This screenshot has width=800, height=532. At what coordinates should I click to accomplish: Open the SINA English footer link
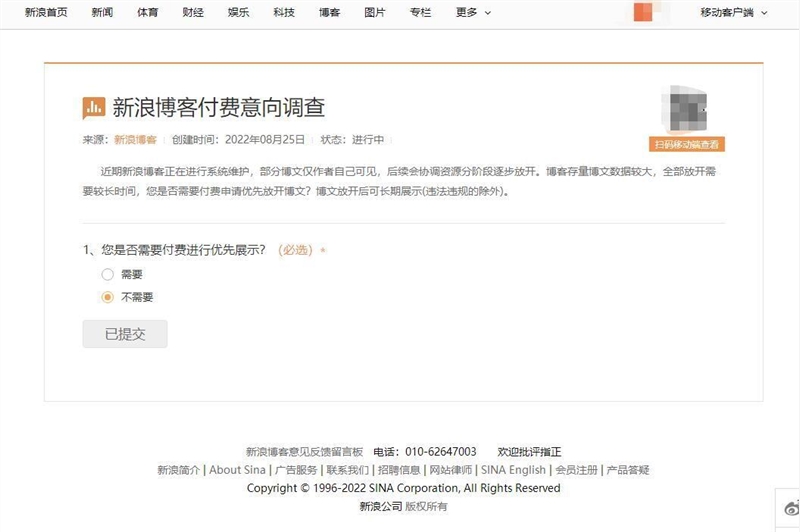[513, 470]
